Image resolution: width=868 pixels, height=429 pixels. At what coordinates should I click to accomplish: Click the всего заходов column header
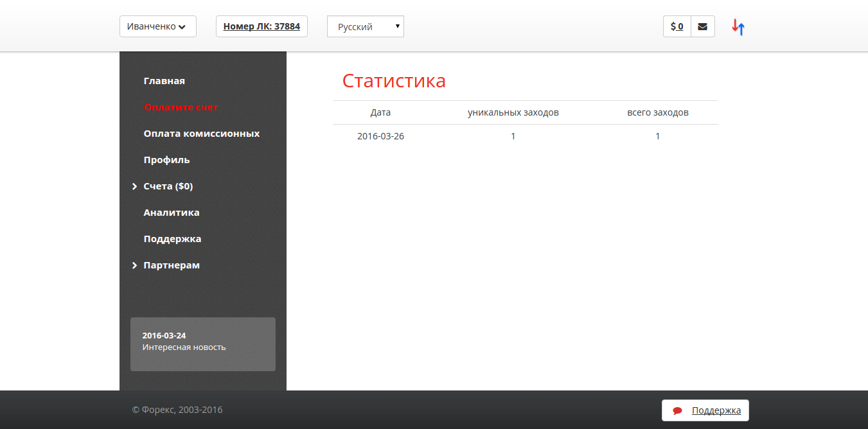point(658,112)
